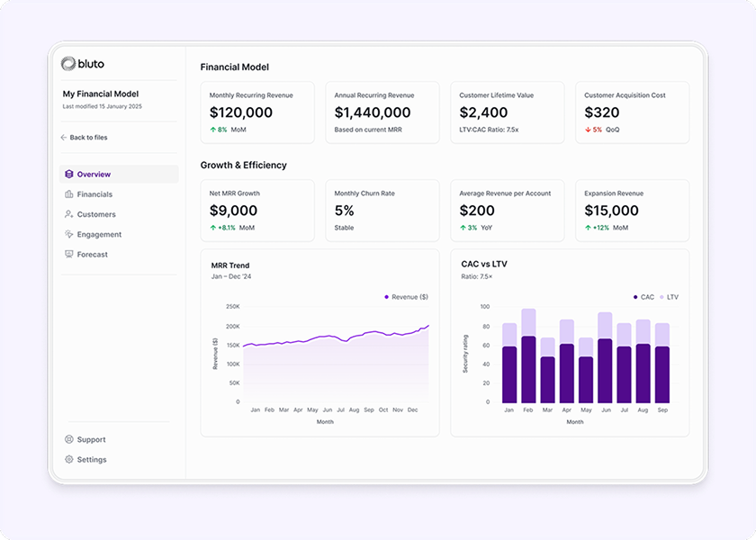Click the Engagement sparkle icon
Viewport: 756px width, 540px height.
click(69, 235)
